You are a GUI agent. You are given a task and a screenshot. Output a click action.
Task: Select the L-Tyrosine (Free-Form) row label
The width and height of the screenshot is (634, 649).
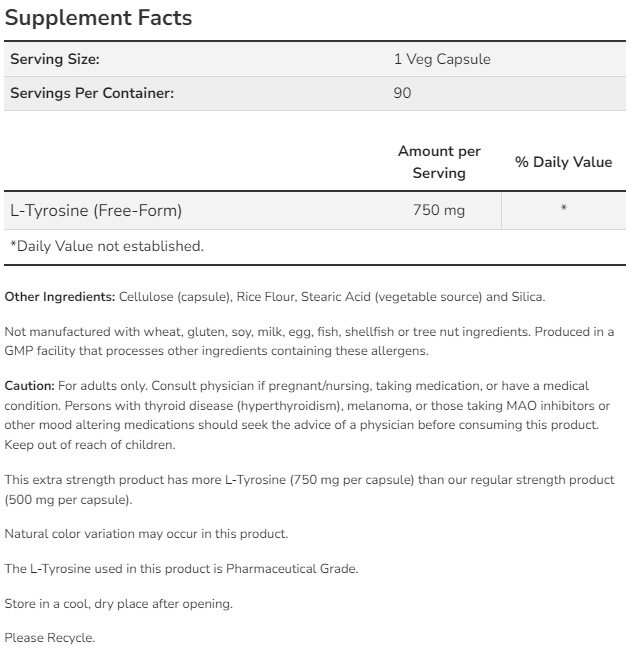point(96,211)
